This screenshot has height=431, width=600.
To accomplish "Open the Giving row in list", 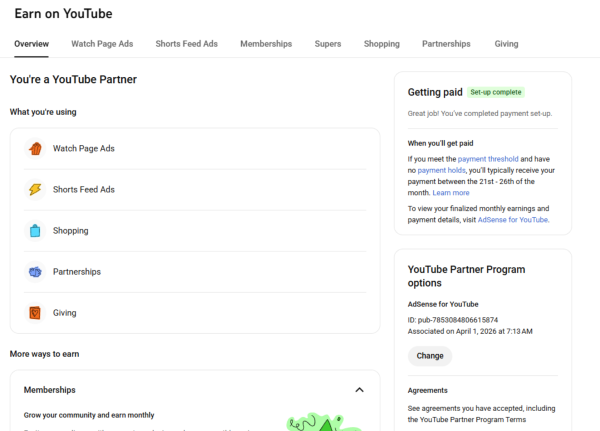I will coord(195,313).
